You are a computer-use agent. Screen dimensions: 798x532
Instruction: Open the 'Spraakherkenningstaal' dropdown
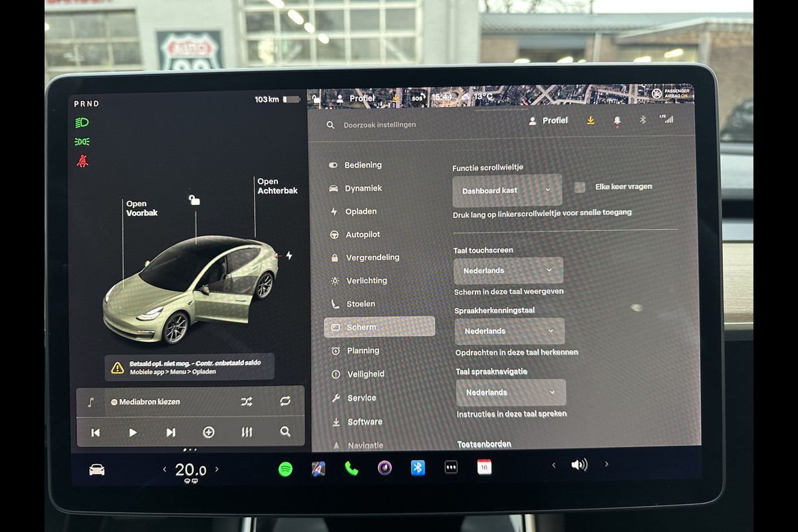pyautogui.click(x=509, y=331)
